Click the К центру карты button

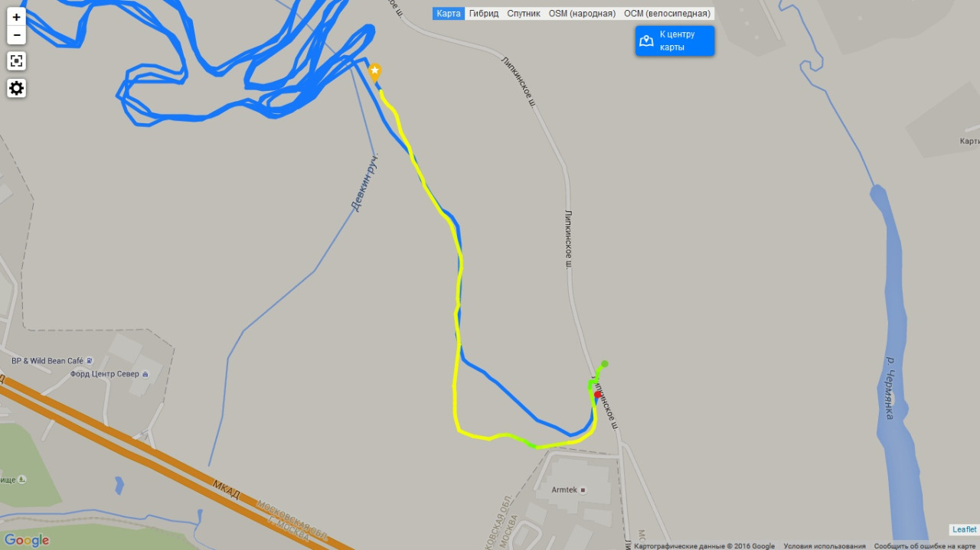675,41
